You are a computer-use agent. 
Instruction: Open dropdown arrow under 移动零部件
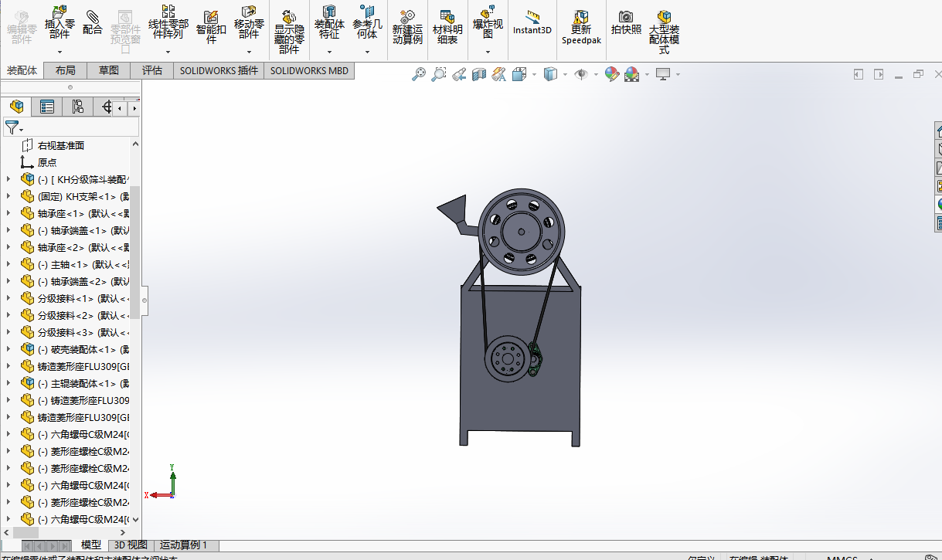(x=249, y=53)
